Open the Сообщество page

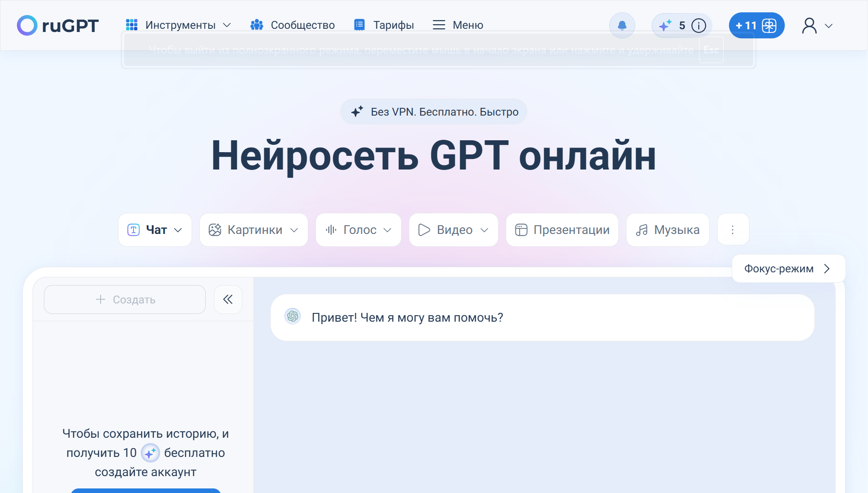coord(293,25)
